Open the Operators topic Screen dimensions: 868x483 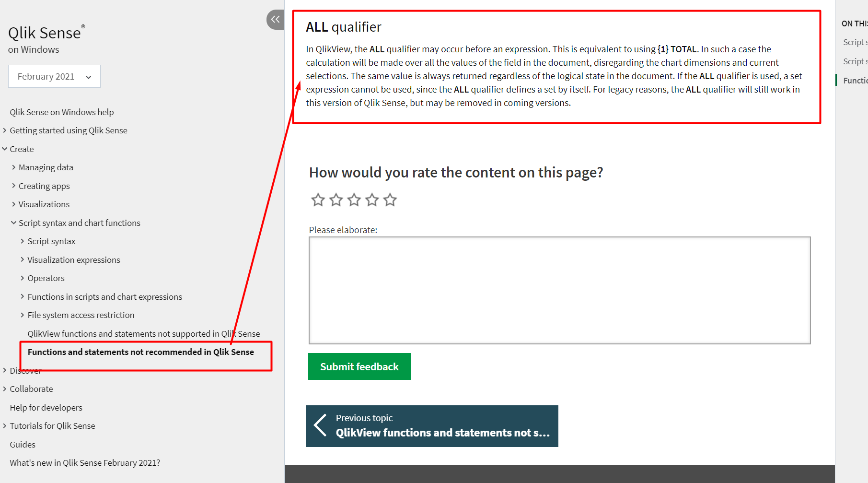pyautogui.click(x=46, y=278)
